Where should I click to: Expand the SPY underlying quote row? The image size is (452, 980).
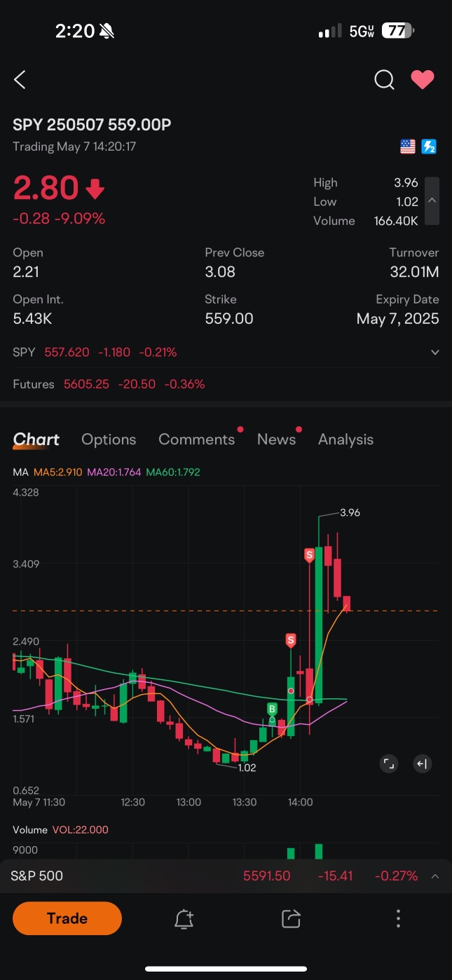[226, 352]
